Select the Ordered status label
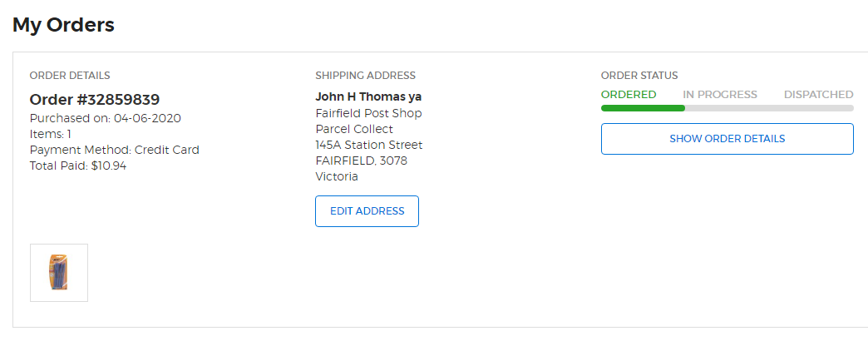This screenshot has width=868, height=341. tap(629, 94)
